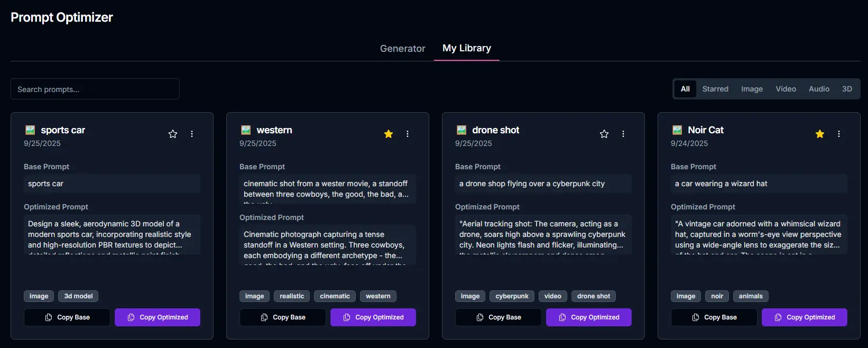Click the 3d model tag
Screen dimensions: 868x348
[78, 296]
